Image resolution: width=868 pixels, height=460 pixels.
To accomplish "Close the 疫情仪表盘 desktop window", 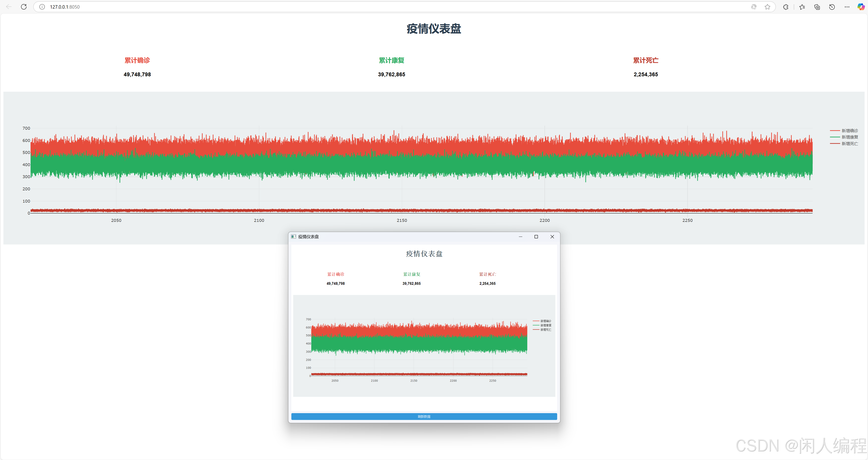I will pos(552,237).
